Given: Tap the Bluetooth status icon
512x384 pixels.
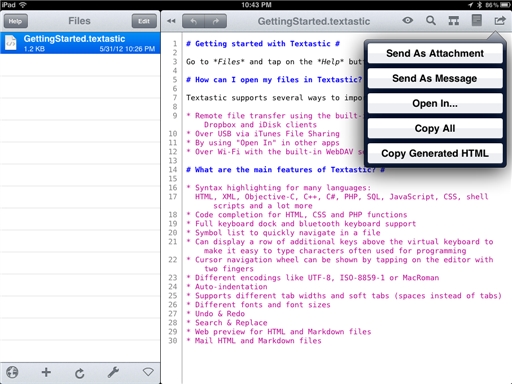Looking at the screenshot, I should click(480, 5).
